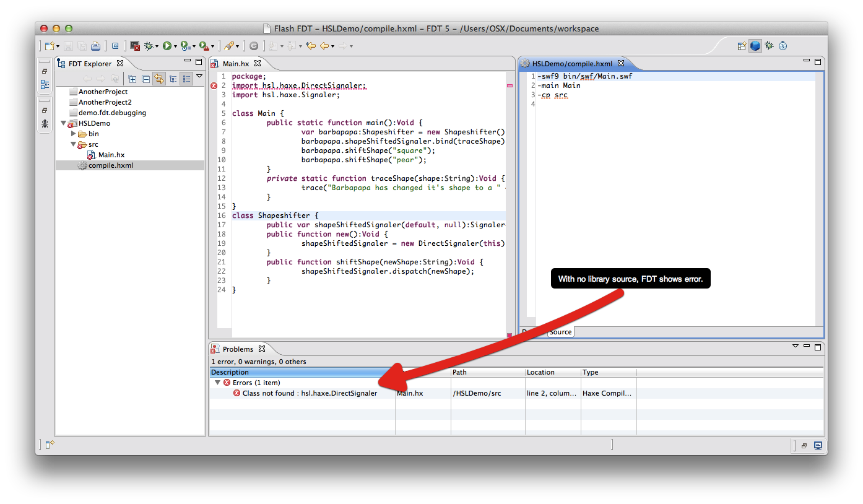Image resolution: width=863 pixels, height=504 pixels.
Task: Open the Back history dropdown arrow
Action: (x=332, y=46)
